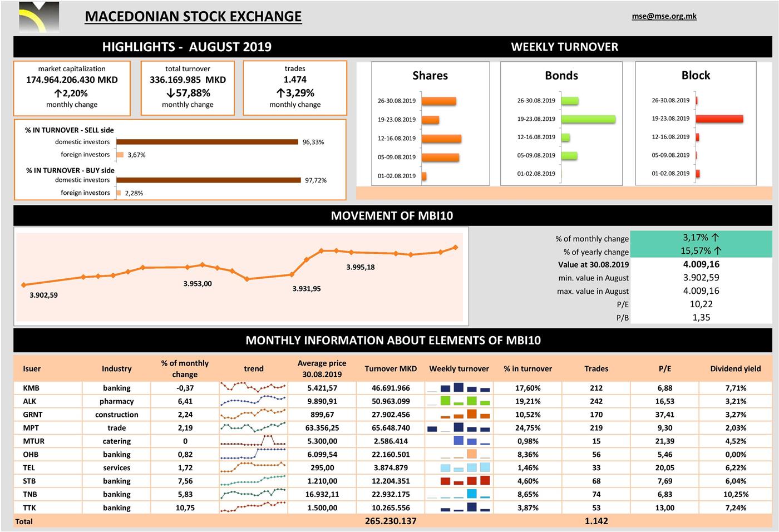Click the MPT weekly turnover mini chart
779x532 pixels.
[459, 428]
